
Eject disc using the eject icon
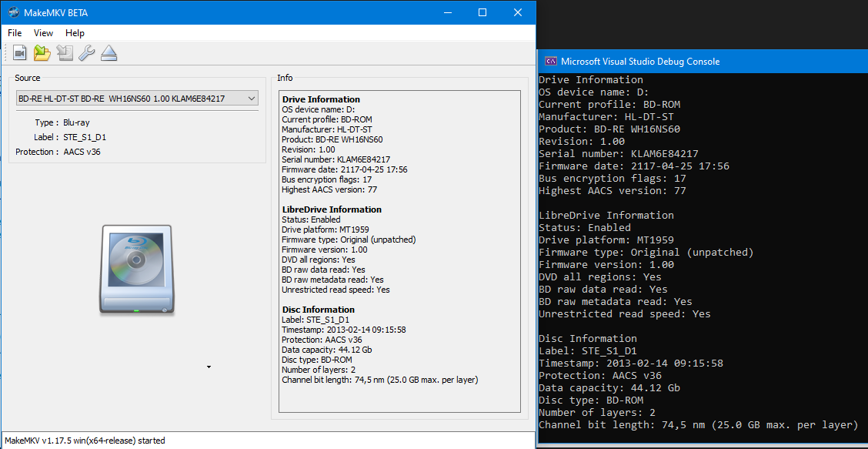[x=109, y=53]
